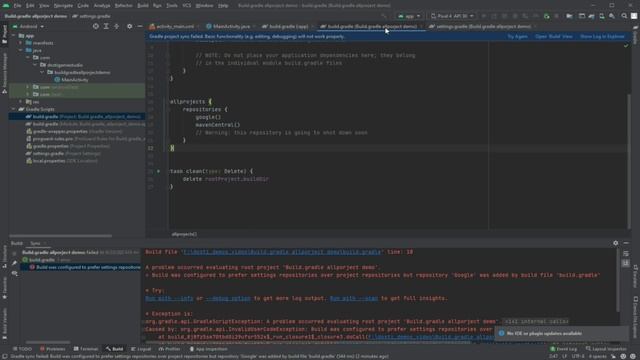
Task: Click the expand all icon in Project panel
Action: 106,26
